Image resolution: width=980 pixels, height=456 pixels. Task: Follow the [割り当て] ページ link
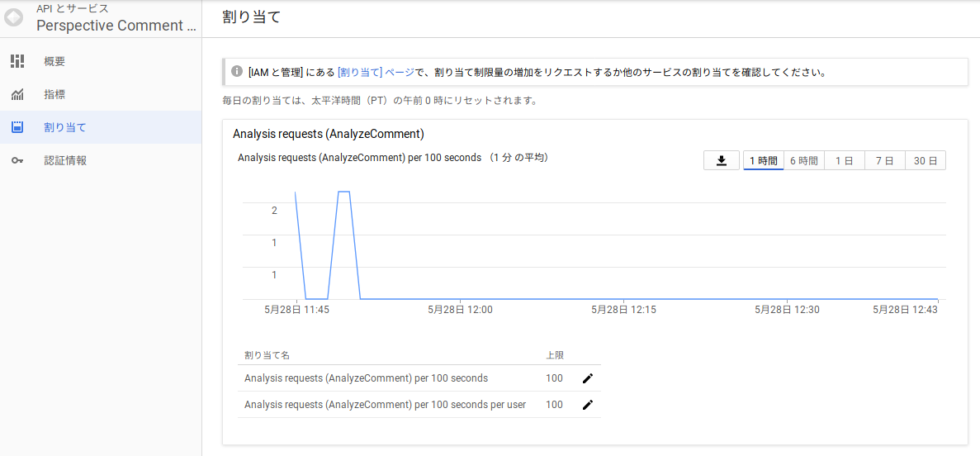point(376,73)
